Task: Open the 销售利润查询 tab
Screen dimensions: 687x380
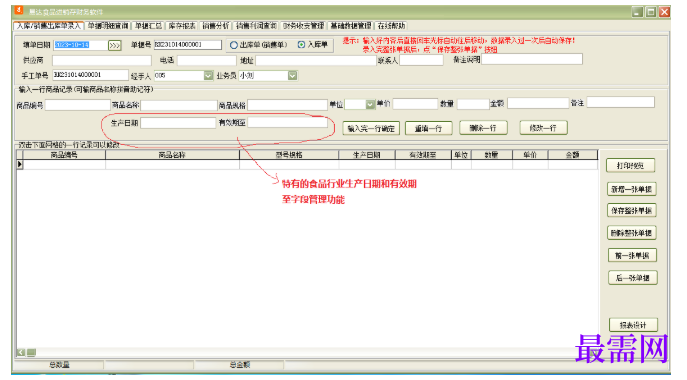Action: tap(256, 26)
